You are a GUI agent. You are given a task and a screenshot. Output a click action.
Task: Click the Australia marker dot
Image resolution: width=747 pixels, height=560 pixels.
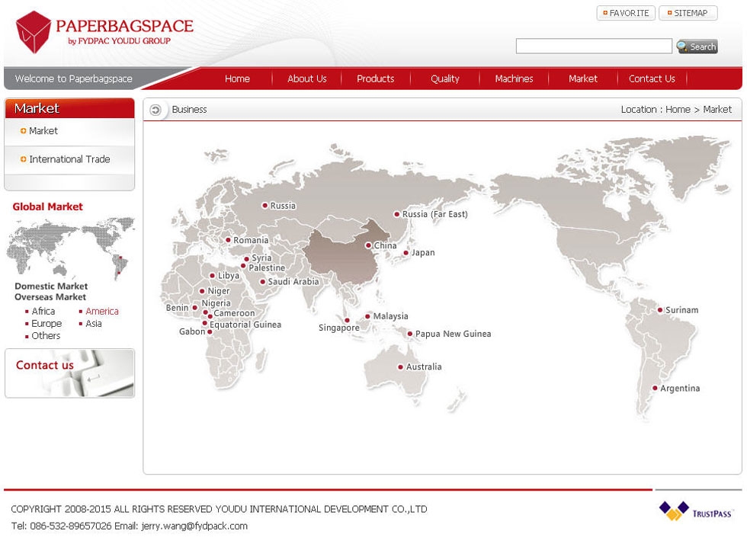[401, 367]
